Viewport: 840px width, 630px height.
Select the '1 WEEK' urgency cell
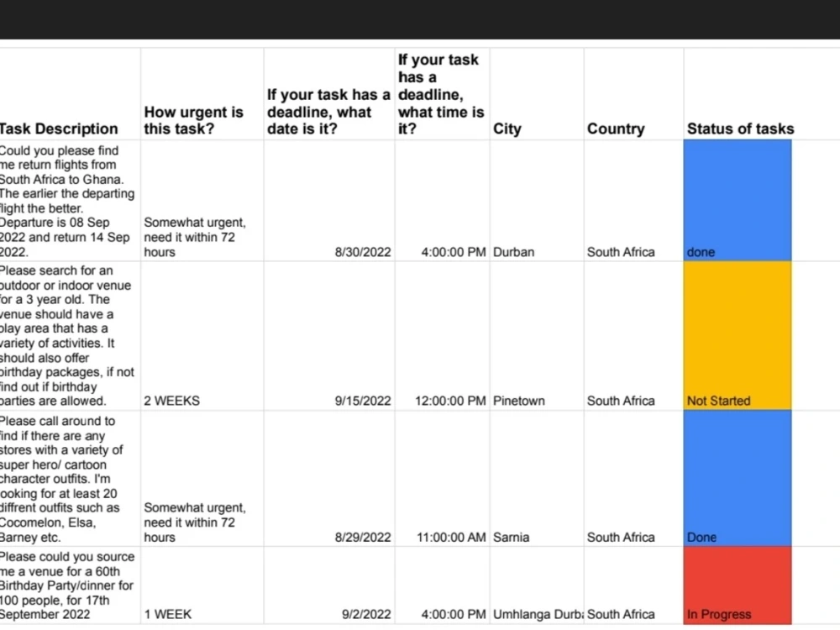[x=202, y=585]
